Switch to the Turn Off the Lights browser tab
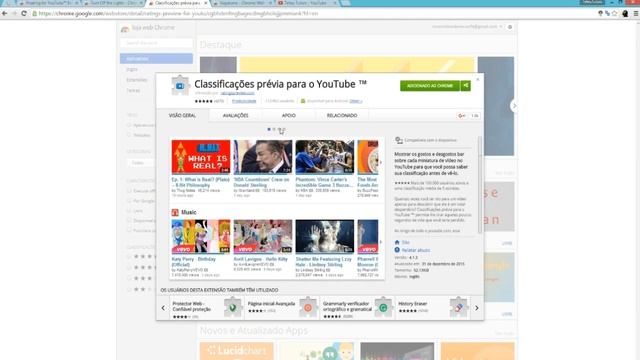Screen dimensions: 640x360 pos(113,3)
